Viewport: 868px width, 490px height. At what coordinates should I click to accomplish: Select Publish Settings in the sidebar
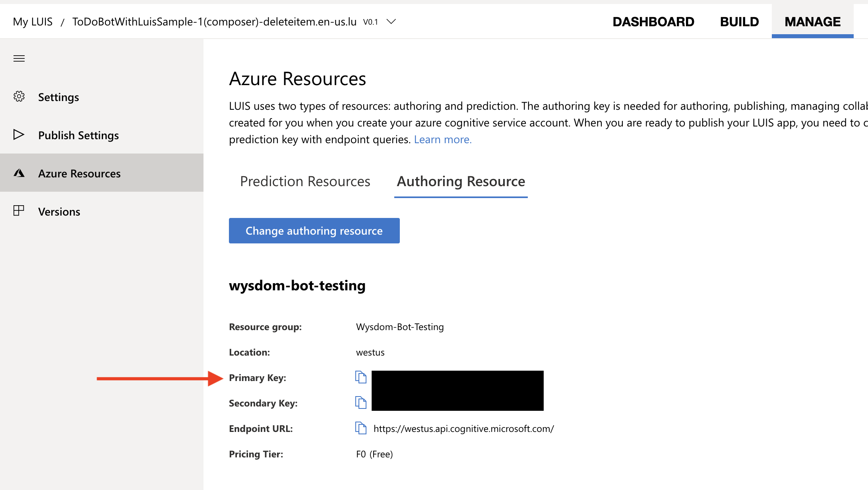[x=78, y=135]
